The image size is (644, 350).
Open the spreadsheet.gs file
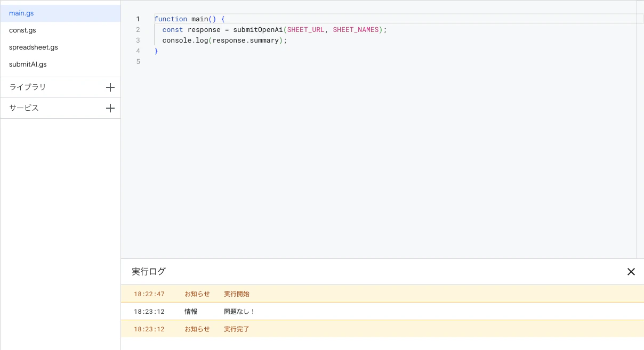[60, 47]
